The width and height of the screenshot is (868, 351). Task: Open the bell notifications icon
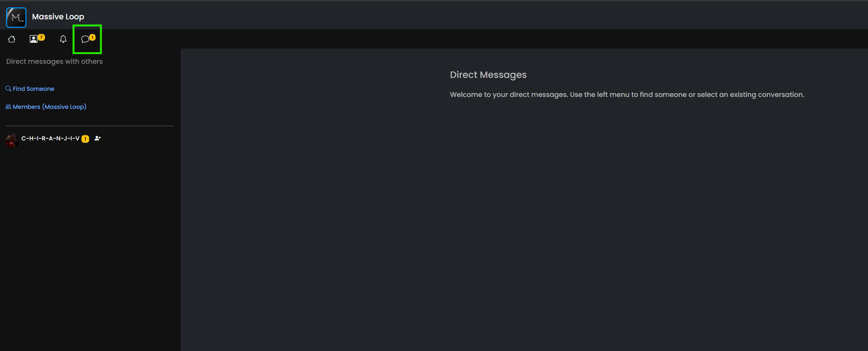pyautogui.click(x=63, y=39)
